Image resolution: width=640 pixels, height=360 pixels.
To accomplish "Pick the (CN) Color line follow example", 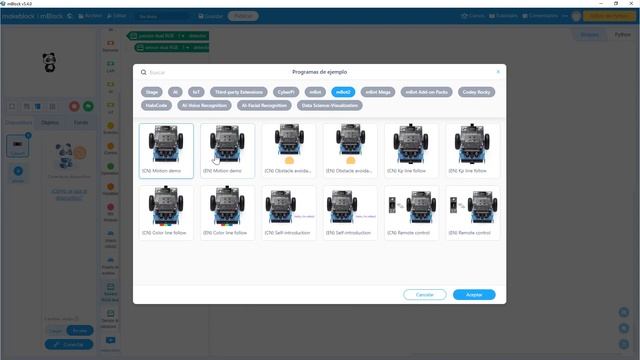I will click(x=166, y=213).
